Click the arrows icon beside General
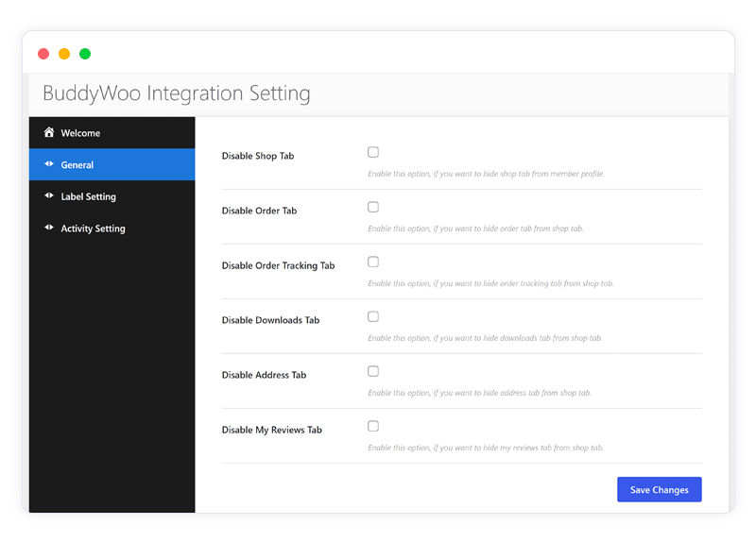This screenshot has height=542, width=756. point(48,164)
